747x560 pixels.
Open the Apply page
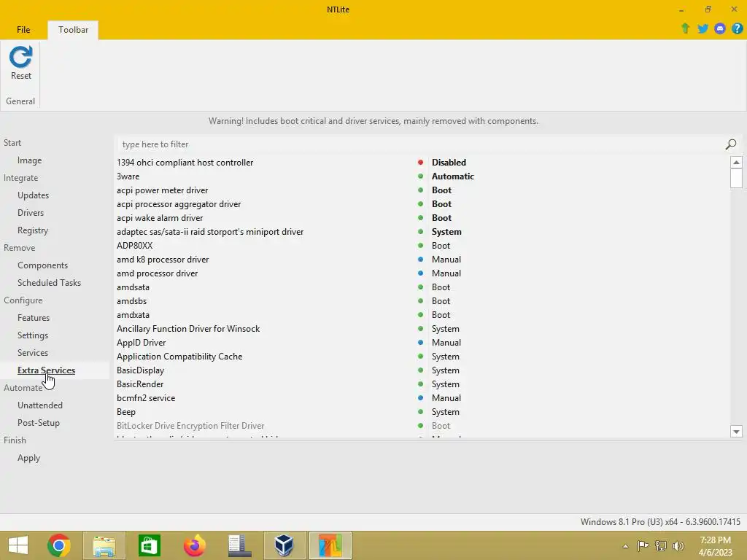[x=28, y=458]
